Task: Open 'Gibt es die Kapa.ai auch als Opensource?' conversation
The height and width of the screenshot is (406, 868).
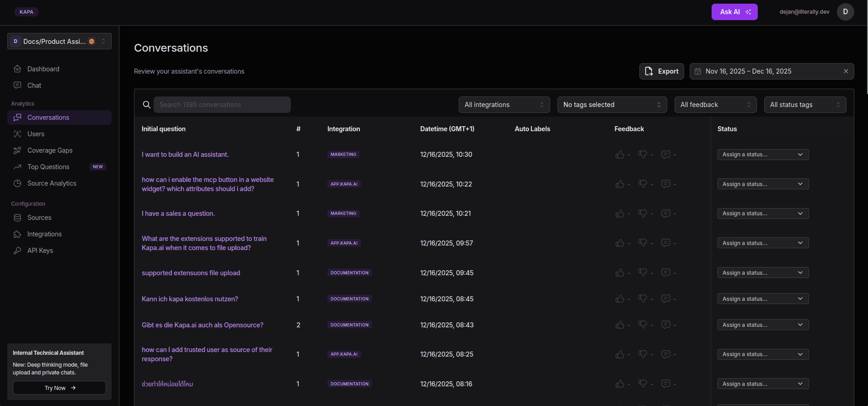Action: click(x=203, y=325)
